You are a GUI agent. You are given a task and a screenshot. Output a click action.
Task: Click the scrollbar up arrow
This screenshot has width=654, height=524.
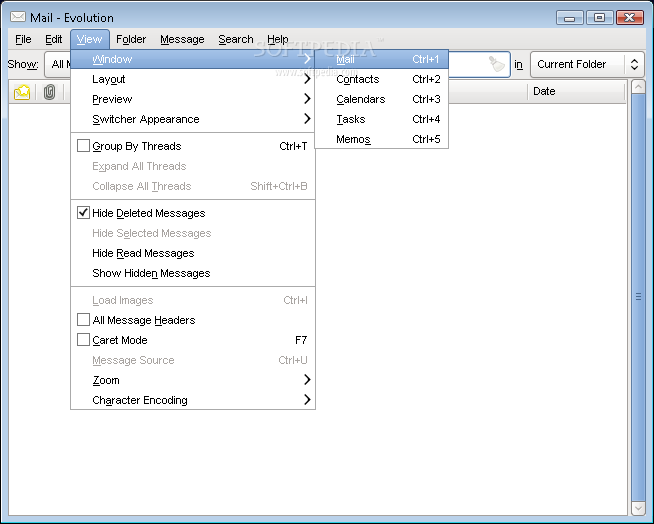638,87
